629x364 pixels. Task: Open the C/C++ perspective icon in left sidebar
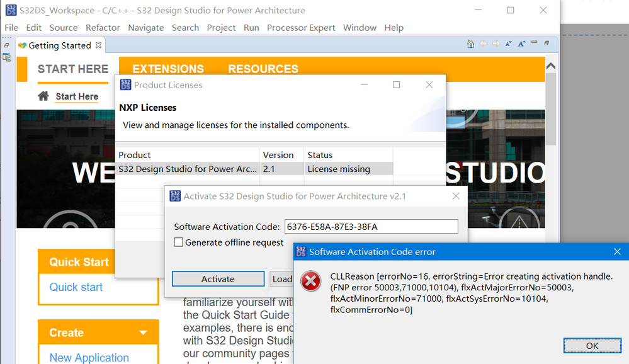point(7,57)
